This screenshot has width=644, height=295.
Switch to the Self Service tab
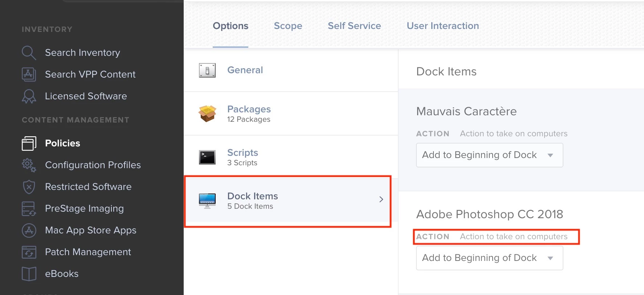tap(354, 26)
